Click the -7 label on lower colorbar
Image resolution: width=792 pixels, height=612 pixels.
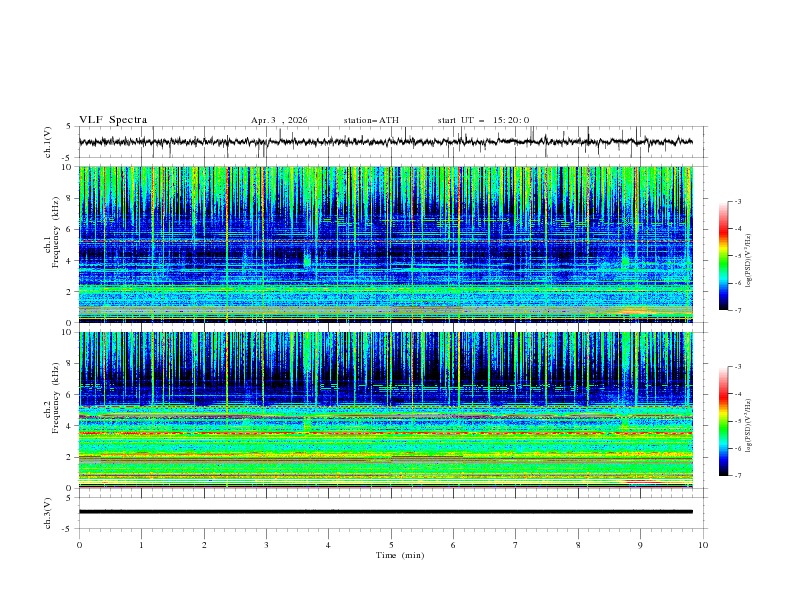[x=737, y=476]
